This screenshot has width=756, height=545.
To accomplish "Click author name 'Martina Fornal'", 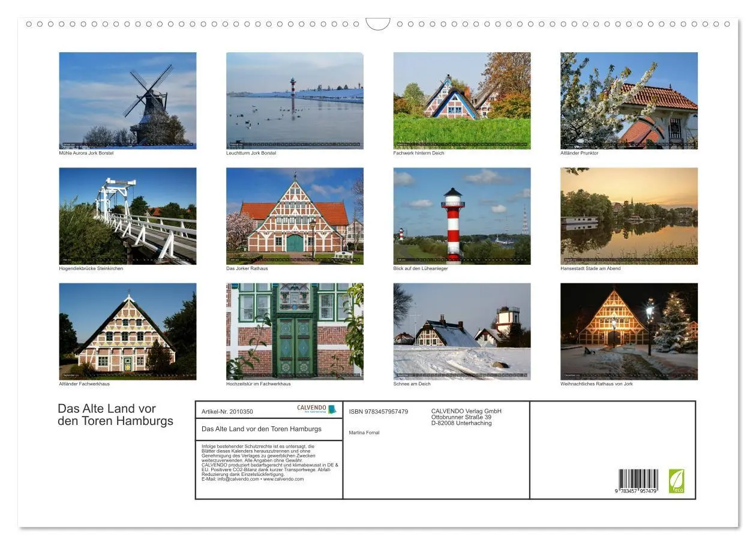I will click(x=364, y=433).
